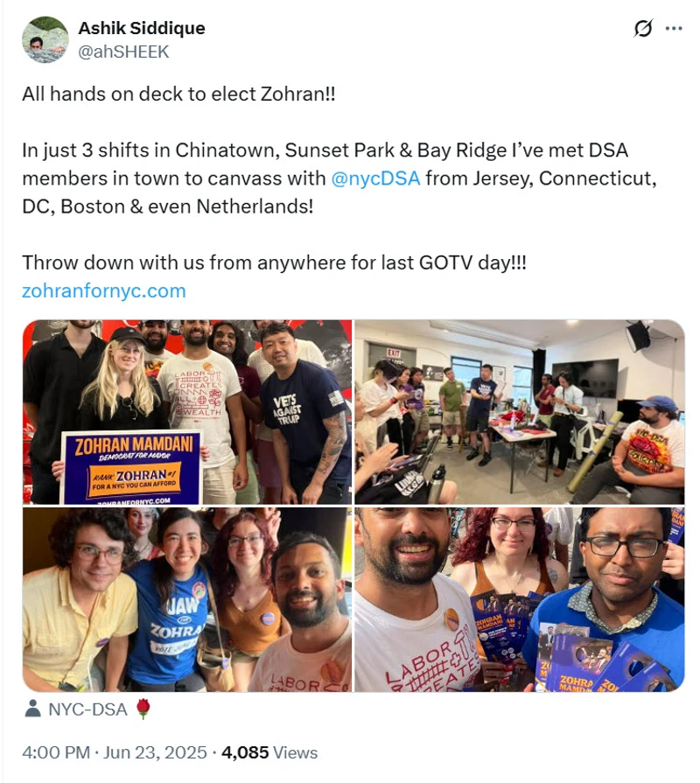
Task: Open the 4,085 Views count
Action: point(268,752)
